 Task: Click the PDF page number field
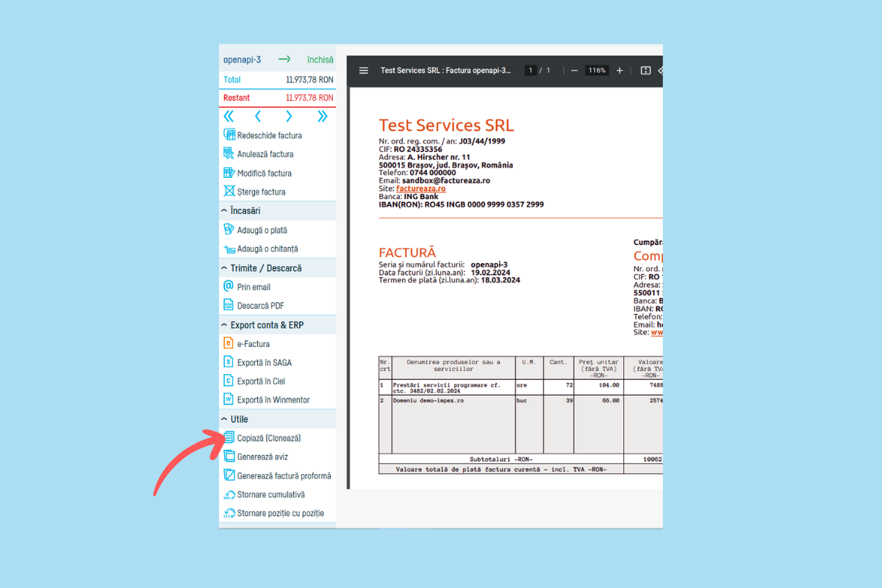point(530,71)
